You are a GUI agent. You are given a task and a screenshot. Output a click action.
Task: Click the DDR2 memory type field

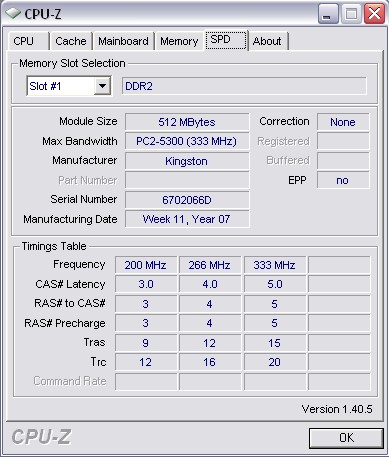(x=244, y=86)
